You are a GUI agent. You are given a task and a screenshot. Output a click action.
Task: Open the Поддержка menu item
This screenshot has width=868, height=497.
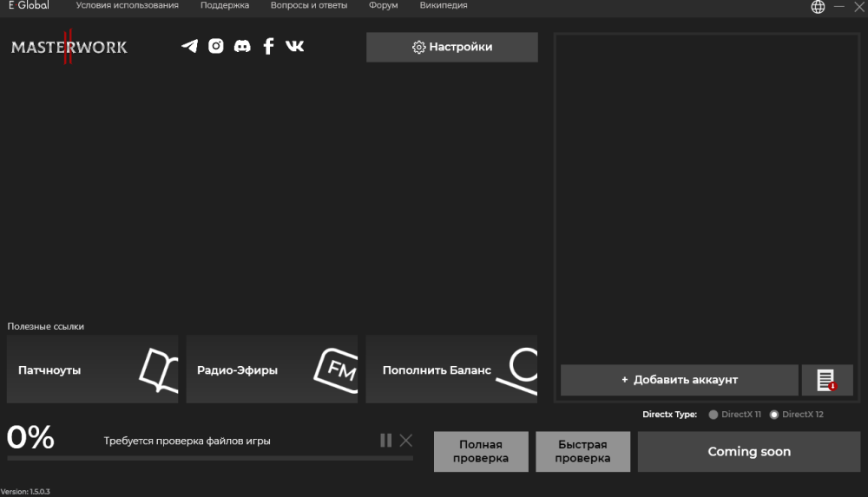[x=224, y=5]
